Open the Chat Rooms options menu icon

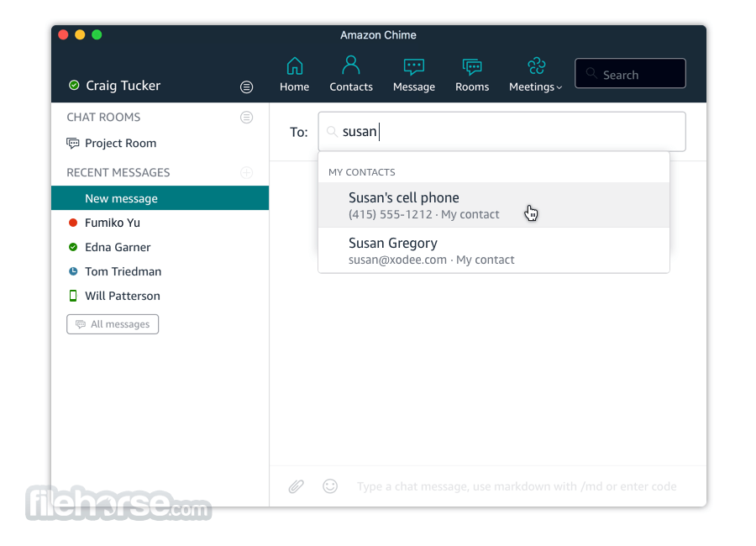(x=246, y=118)
